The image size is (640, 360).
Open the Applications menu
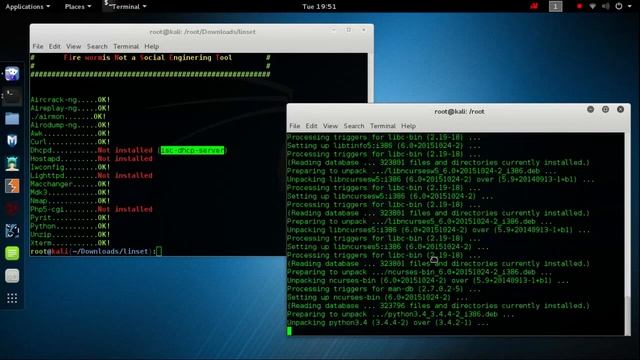click(x=27, y=7)
